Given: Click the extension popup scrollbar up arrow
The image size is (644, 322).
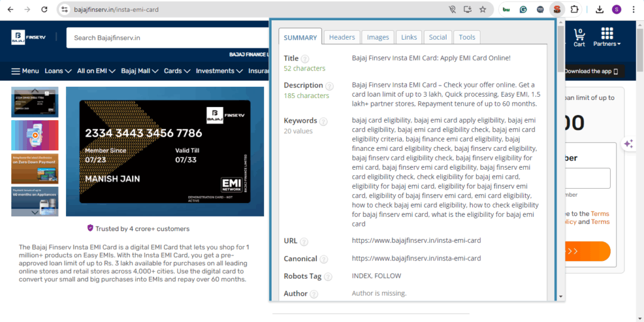Looking at the screenshot, I should [560, 23].
